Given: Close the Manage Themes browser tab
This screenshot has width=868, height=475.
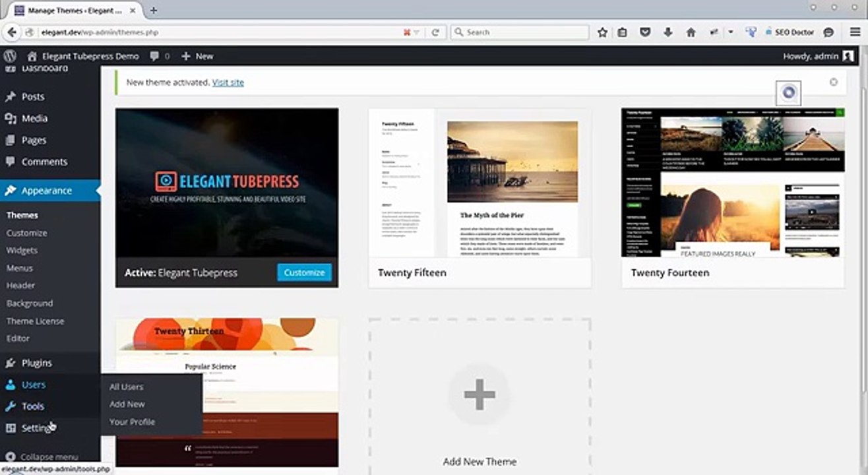Looking at the screenshot, I should pos(134,10).
